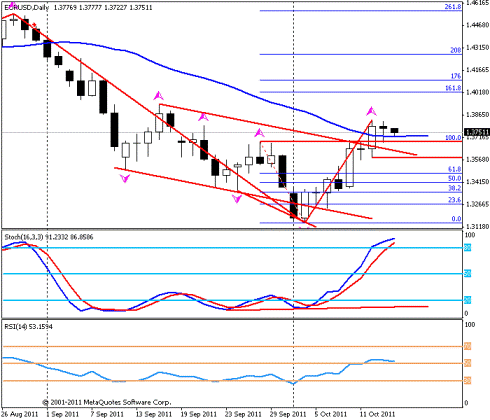The image size is (490, 420).
Task: Select the 100.0 Fibonacci level label
Action: pos(453,137)
